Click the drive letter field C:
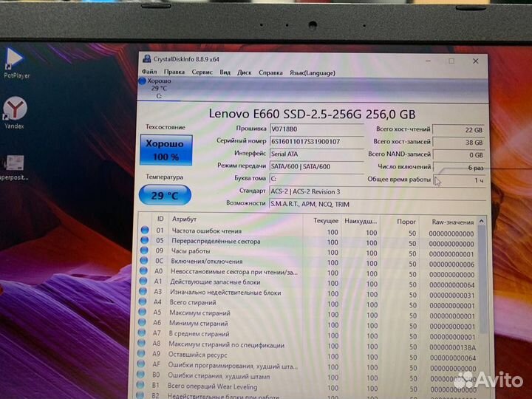 point(316,179)
